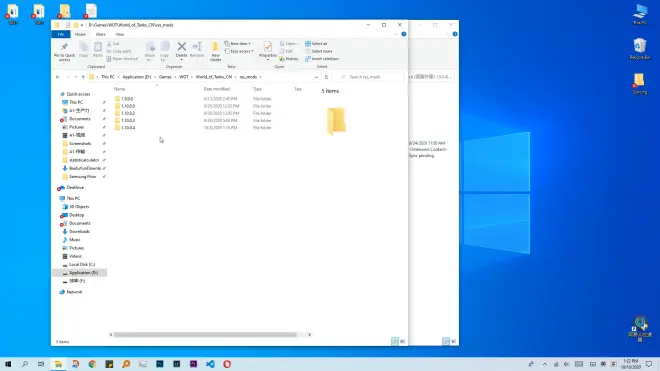Click the Search res_mods box
Viewport: 660px width, 371px height.
point(369,77)
